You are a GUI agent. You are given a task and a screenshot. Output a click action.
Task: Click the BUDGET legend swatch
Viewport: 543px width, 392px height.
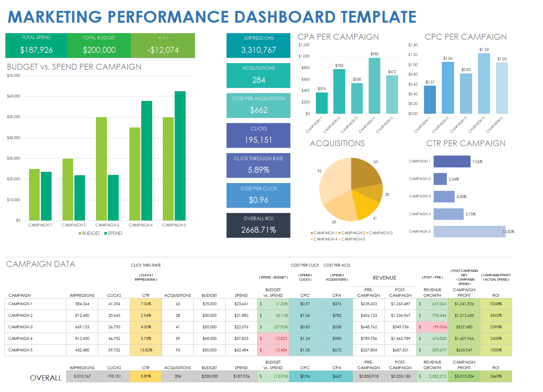click(80, 233)
